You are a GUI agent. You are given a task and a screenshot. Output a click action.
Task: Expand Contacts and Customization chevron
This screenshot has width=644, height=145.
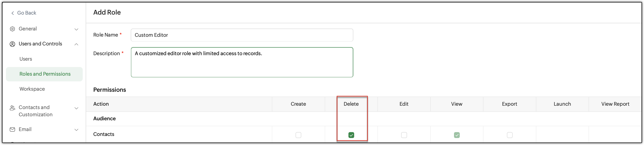(77, 108)
